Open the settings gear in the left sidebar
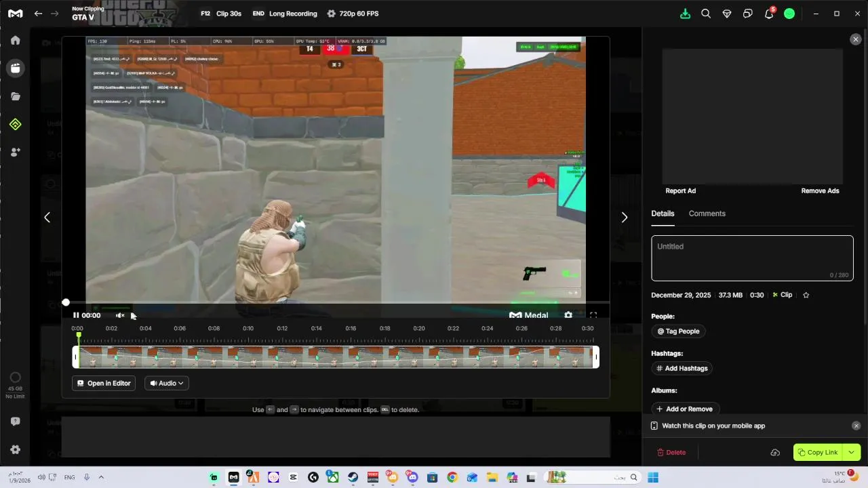868x488 pixels. 15,449
